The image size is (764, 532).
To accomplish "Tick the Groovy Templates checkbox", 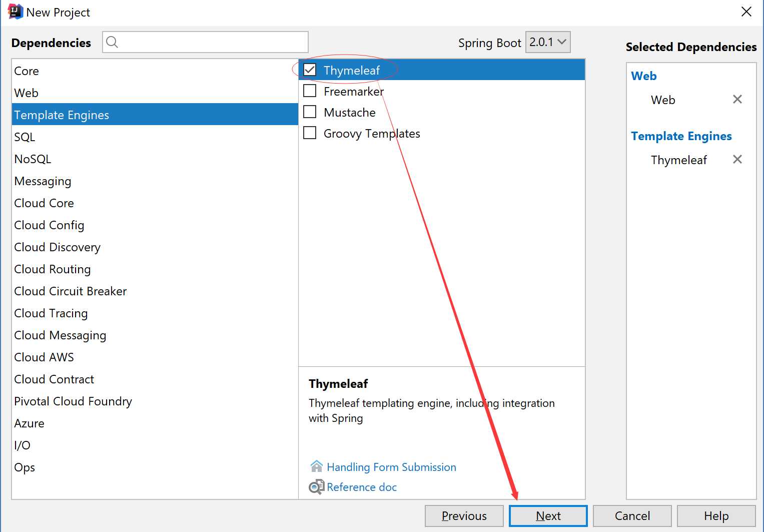I will 310,133.
